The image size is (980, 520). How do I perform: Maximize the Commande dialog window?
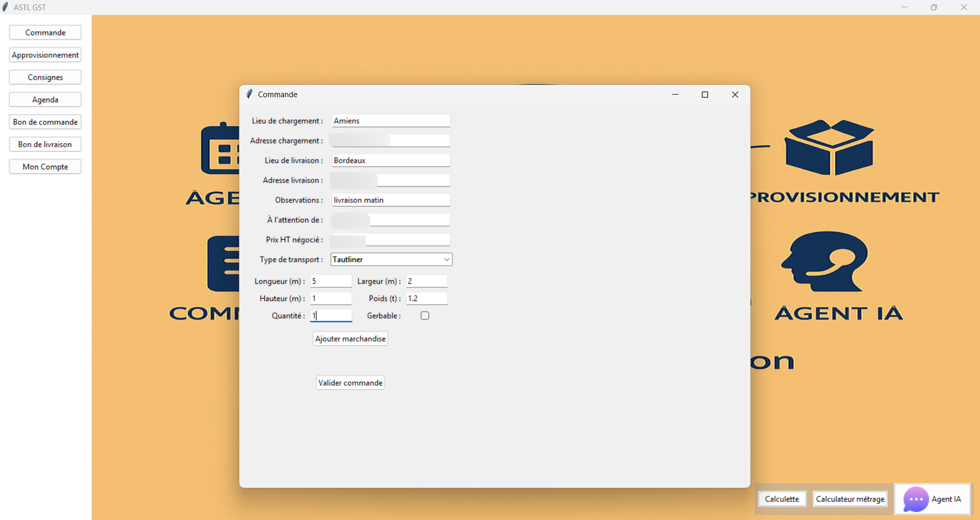[x=705, y=95]
